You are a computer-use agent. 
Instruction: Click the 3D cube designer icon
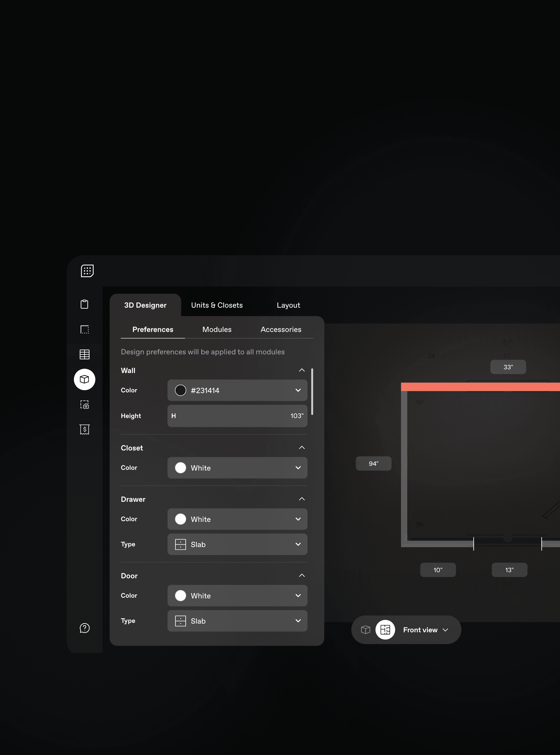tap(84, 379)
